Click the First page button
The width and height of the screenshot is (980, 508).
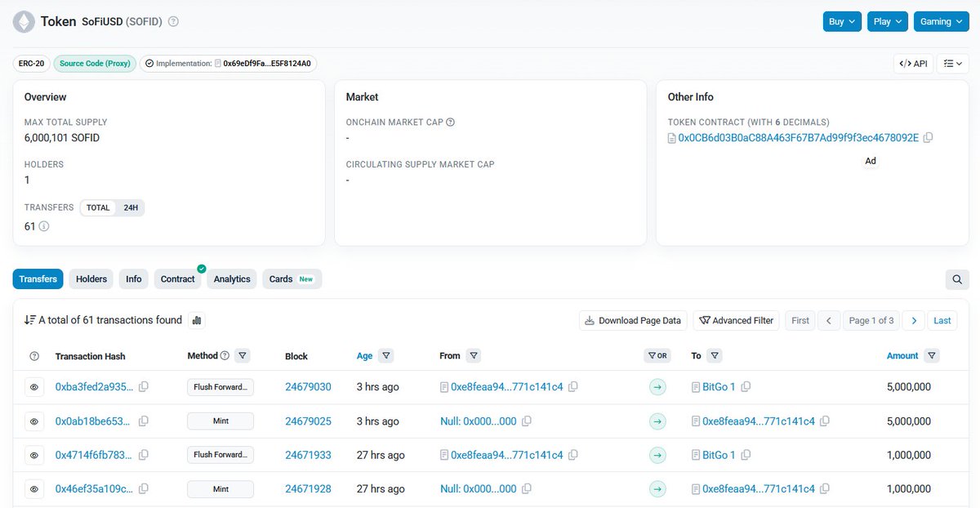click(800, 321)
